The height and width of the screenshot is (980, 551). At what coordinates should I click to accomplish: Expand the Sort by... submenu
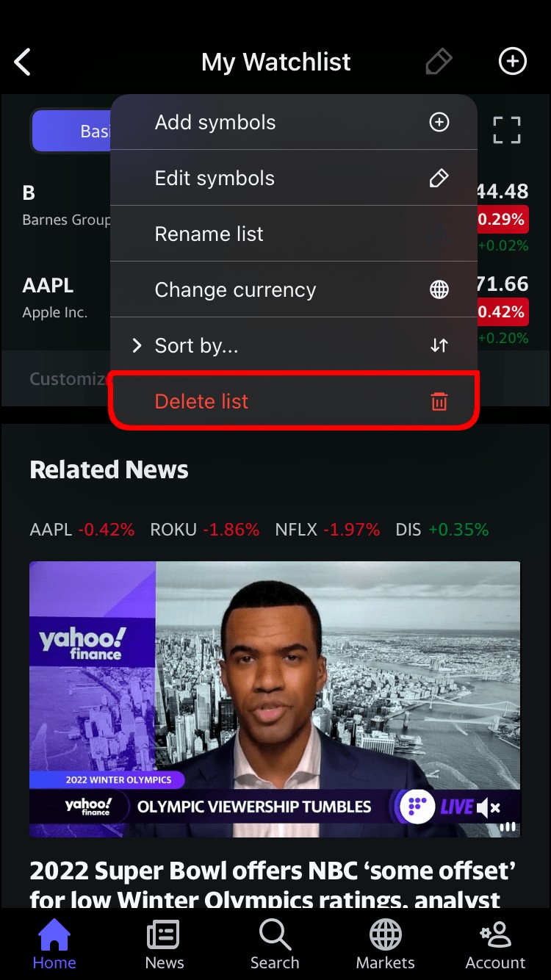[294, 345]
